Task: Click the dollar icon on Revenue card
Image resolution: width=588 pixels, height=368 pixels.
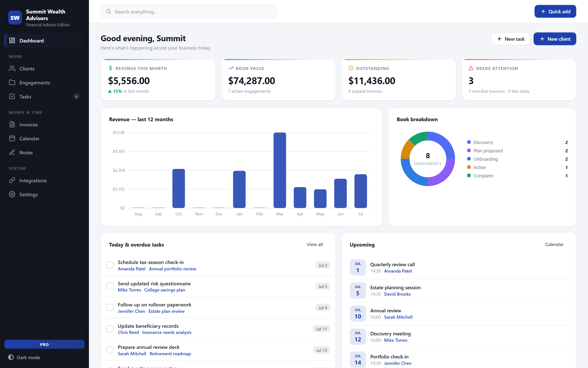Action: click(110, 68)
